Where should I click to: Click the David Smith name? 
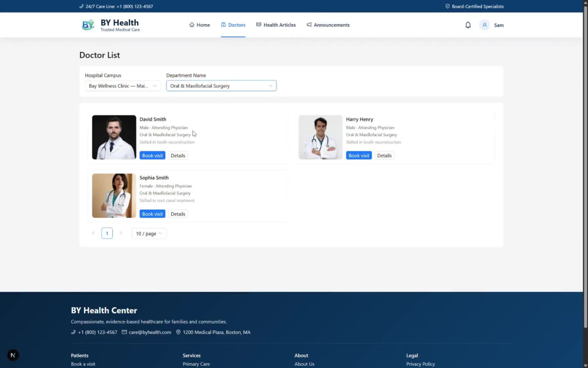click(x=153, y=119)
